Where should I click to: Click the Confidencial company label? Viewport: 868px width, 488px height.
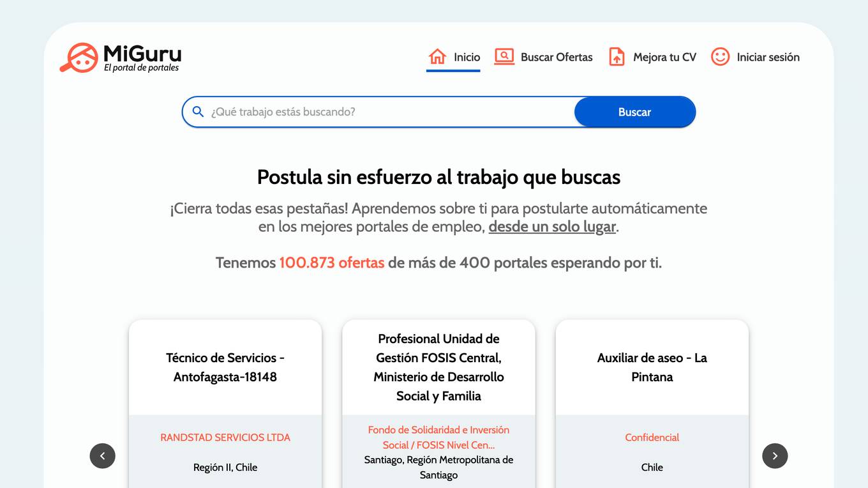[652, 438]
